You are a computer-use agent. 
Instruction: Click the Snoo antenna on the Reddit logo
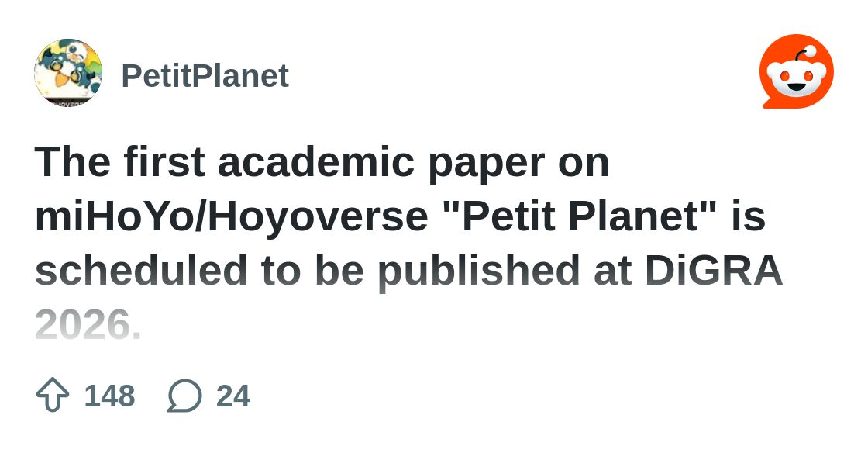point(803,54)
